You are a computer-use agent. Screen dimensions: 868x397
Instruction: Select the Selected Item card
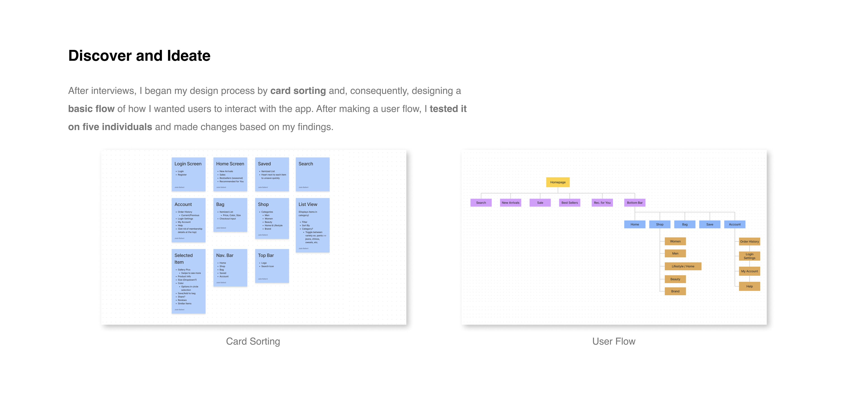click(188, 281)
